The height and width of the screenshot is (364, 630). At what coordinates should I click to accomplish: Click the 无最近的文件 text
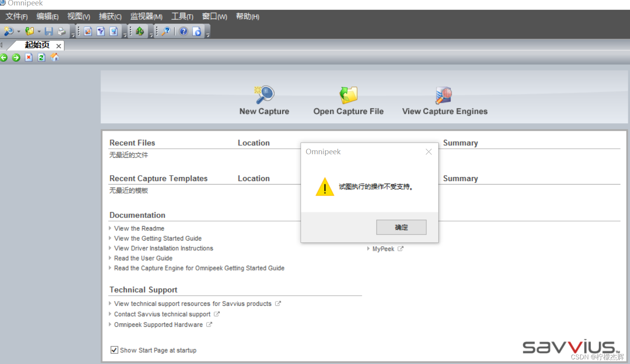(129, 155)
